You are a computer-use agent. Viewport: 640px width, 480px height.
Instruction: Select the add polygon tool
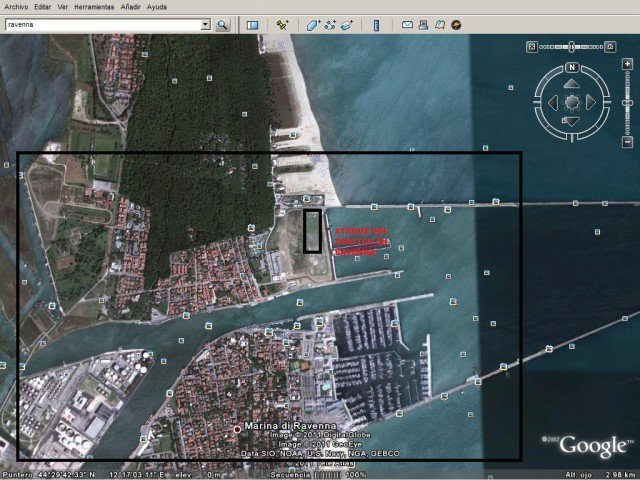(x=313, y=24)
